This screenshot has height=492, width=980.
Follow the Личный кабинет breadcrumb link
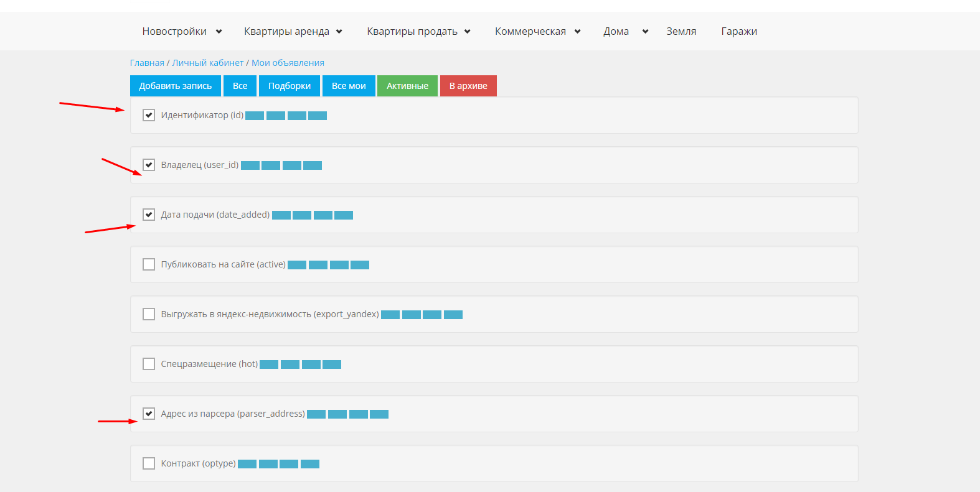pyautogui.click(x=208, y=63)
